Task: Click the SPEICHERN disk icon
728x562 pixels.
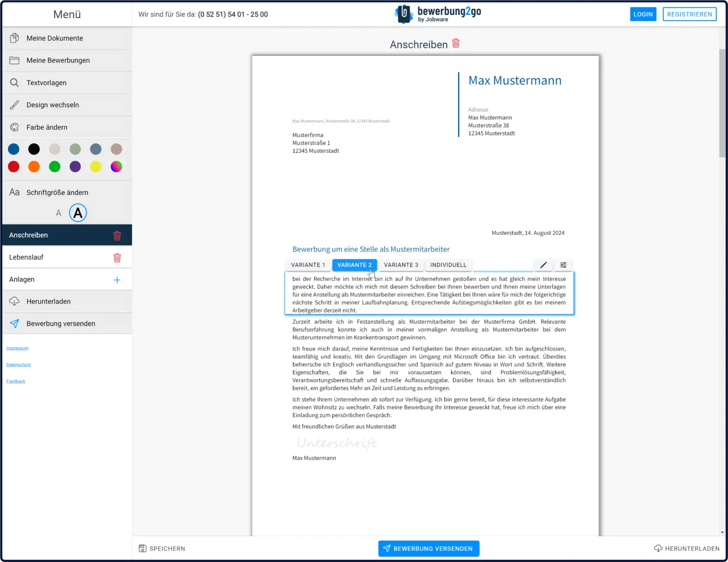Action: coord(143,548)
